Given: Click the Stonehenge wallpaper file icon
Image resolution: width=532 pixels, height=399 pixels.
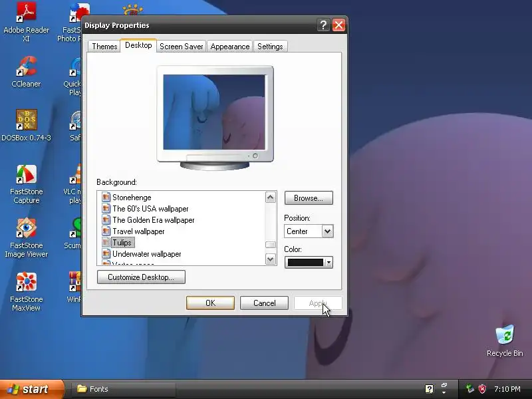Looking at the screenshot, I should 106,197.
